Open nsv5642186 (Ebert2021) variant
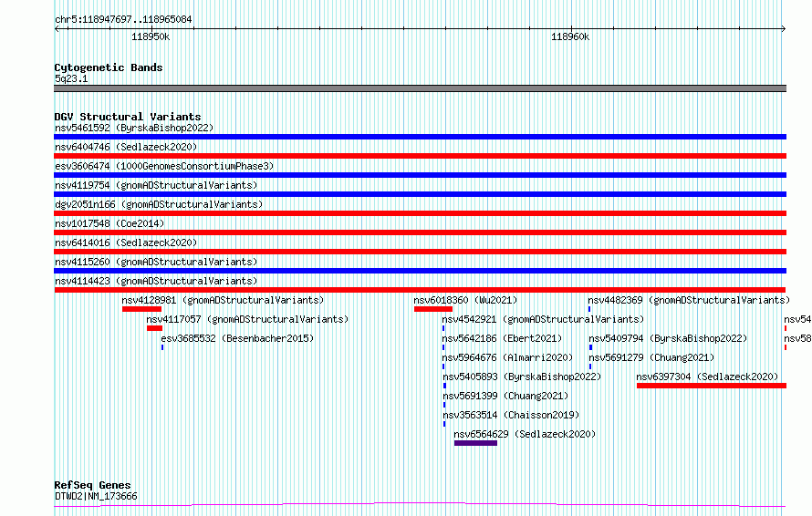 [503, 338]
